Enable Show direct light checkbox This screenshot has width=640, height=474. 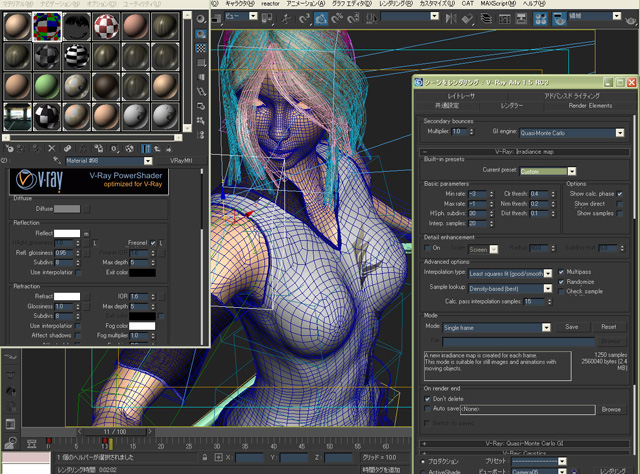[x=620, y=204]
